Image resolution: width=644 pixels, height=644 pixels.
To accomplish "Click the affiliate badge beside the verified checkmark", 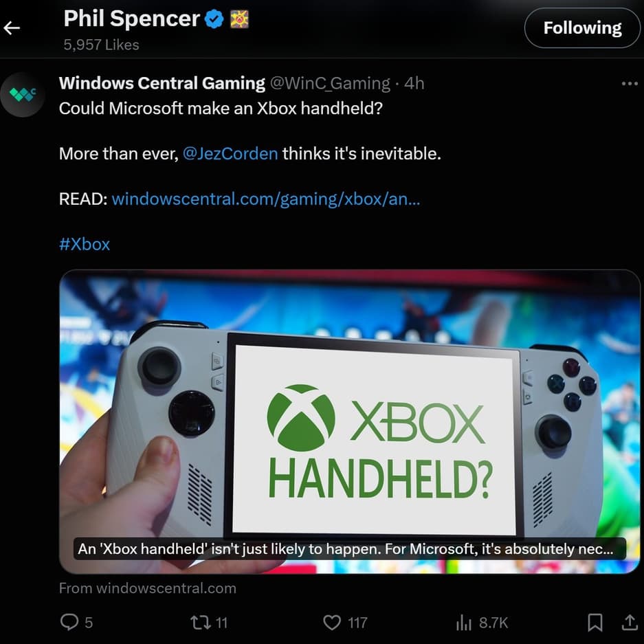I will pyautogui.click(x=239, y=20).
